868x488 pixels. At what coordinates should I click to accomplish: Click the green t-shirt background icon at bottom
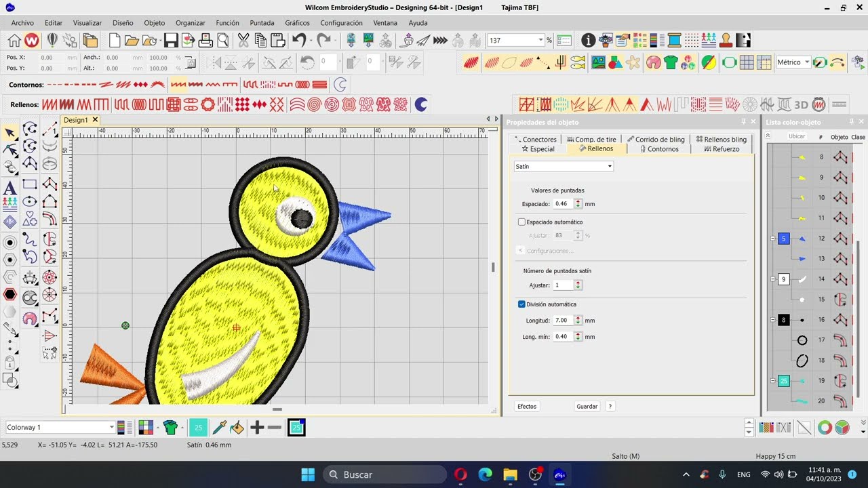click(x=170, y=427)
